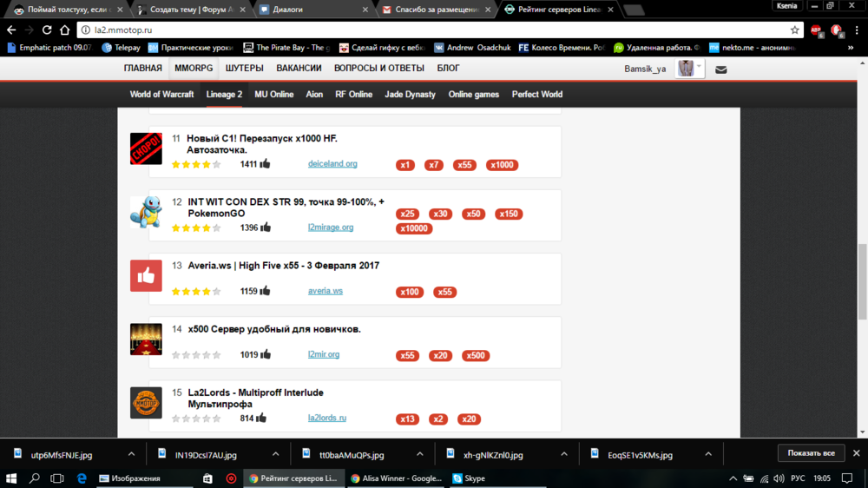This screenshot has height=488, width=868.
Task: Open the ШУТЕРЫ menu item
Action: click(245, 68)
